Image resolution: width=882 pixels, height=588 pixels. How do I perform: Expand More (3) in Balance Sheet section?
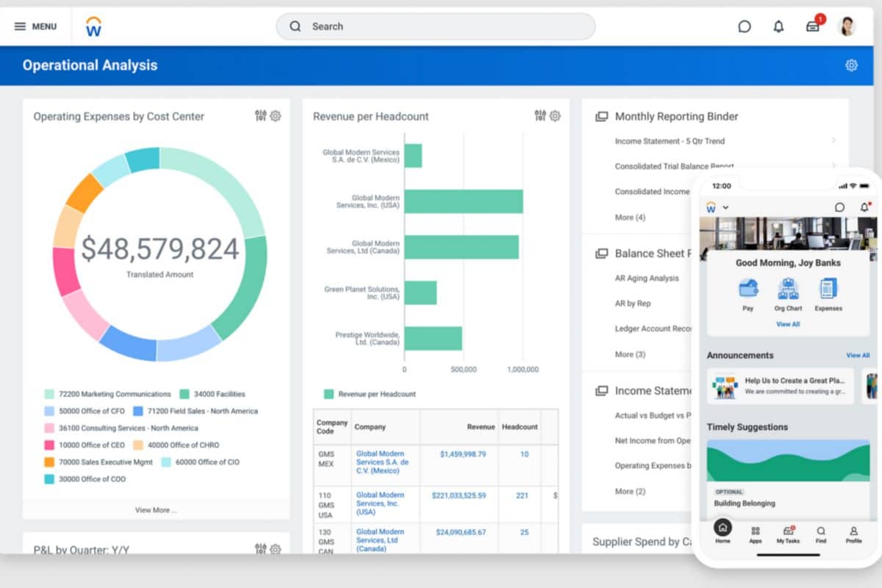(x=630, y=354)
